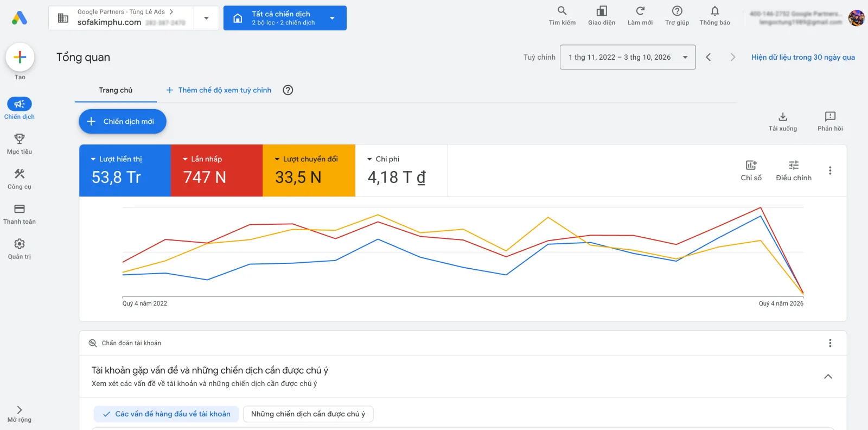868x430 pixels.
Task: Change Lượt hiển thị metric dropdown
Action: [116, 159]
